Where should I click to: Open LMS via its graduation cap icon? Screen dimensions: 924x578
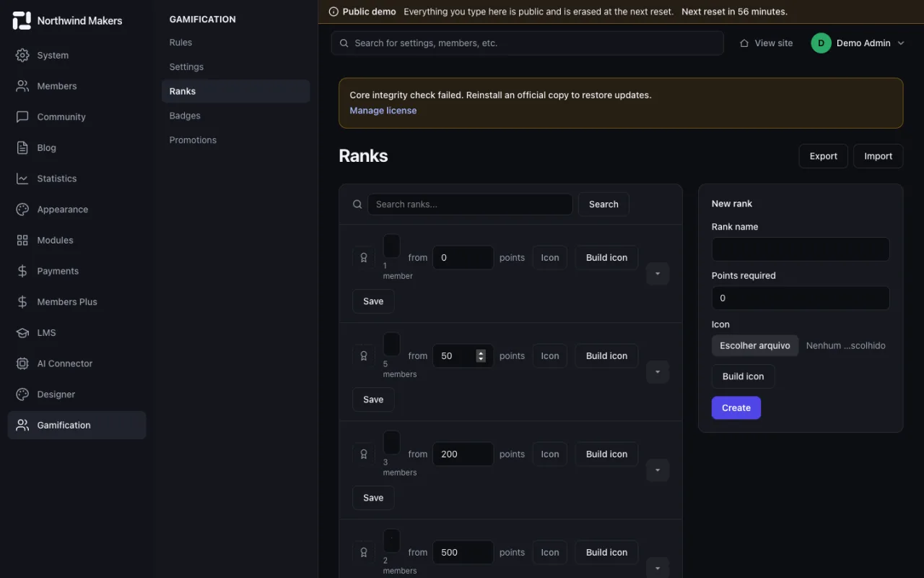(22, 332)
